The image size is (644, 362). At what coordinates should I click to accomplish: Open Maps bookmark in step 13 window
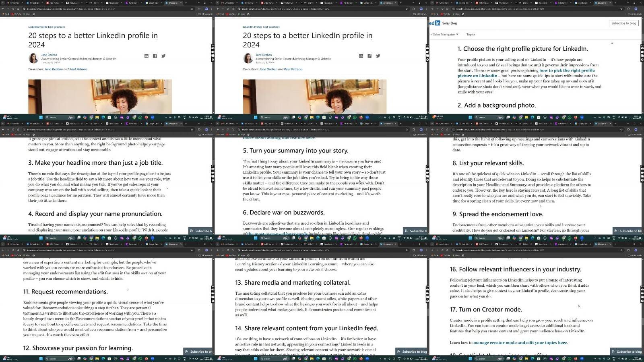coord(241,255)
